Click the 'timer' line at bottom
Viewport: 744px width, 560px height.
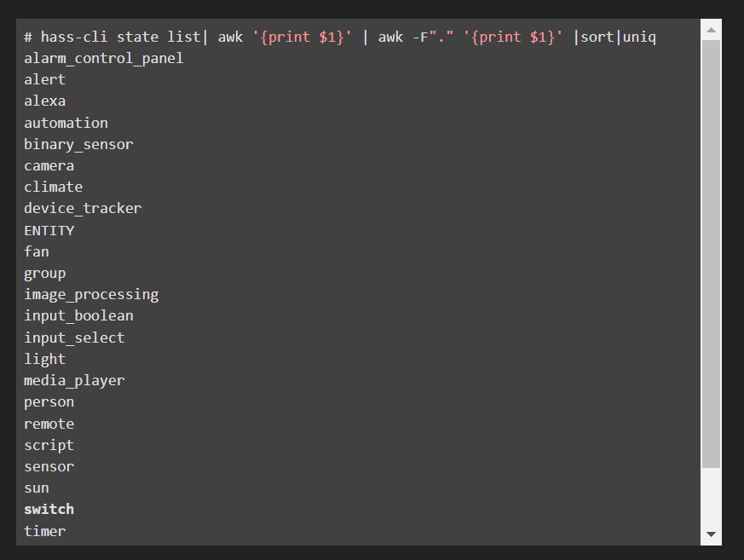[x=44, y=531]
